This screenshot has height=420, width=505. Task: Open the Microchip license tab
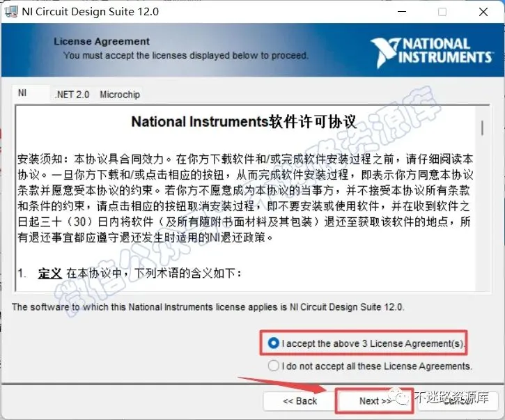[120, 95]
